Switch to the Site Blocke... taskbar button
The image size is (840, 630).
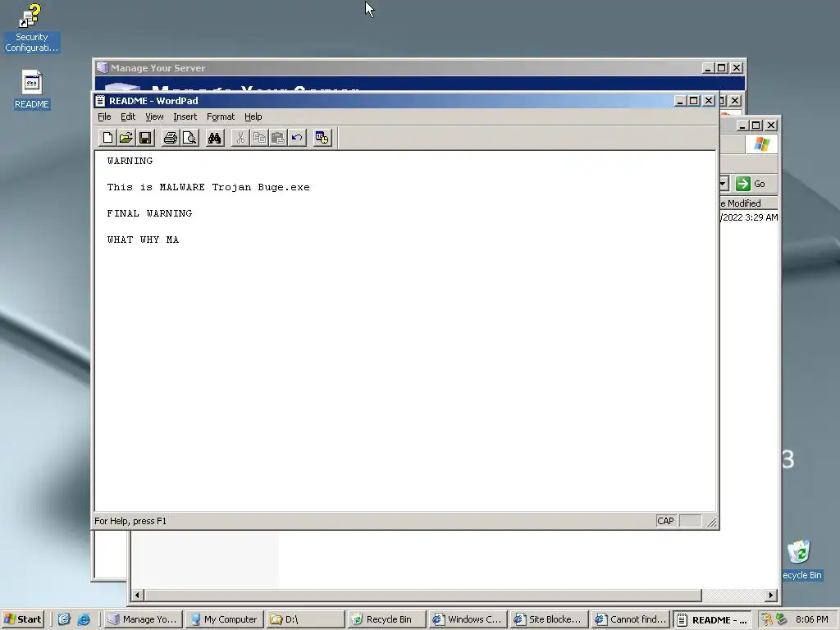(x=550, y=619)
